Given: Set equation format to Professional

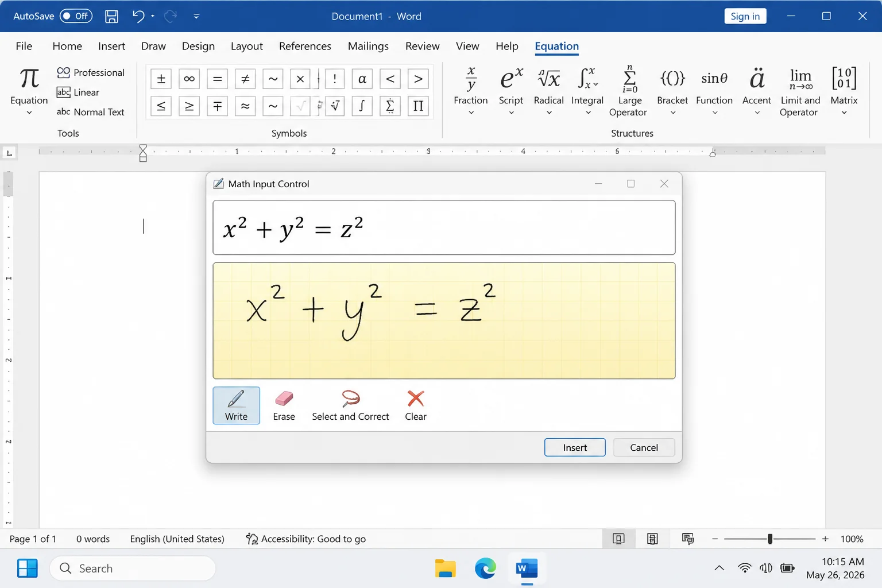Looking at the screenshot, I should 91,72.
